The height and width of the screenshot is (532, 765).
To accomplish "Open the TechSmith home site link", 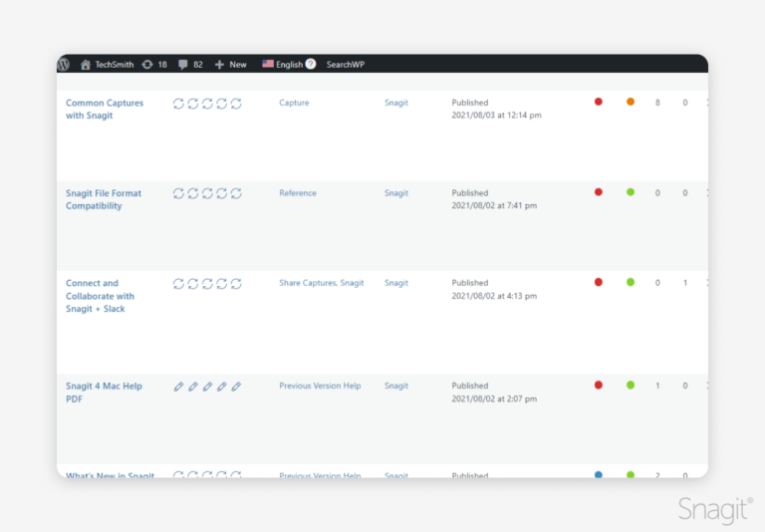I will pyautogui.click(x=107, y=65).
